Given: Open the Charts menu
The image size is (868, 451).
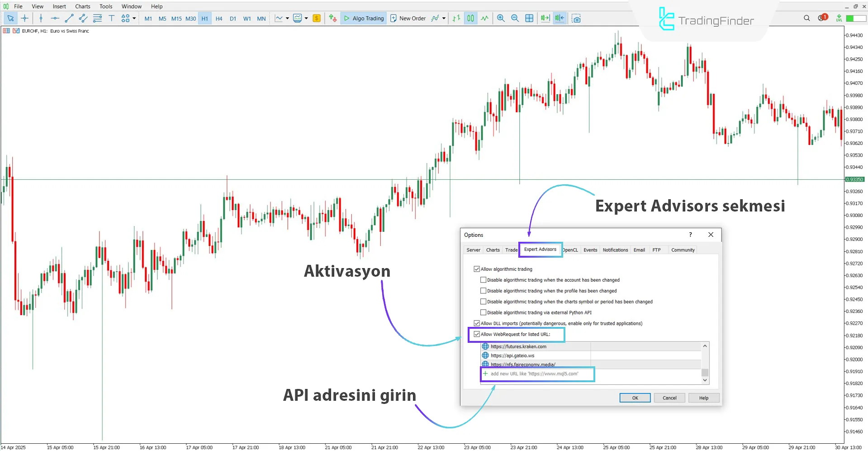Looking at the screenshot, I should 82,6.
